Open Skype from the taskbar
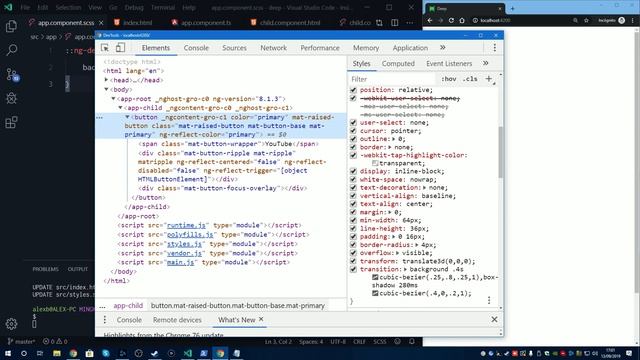This screenshot has width=640, height=360. coord(106,353)
